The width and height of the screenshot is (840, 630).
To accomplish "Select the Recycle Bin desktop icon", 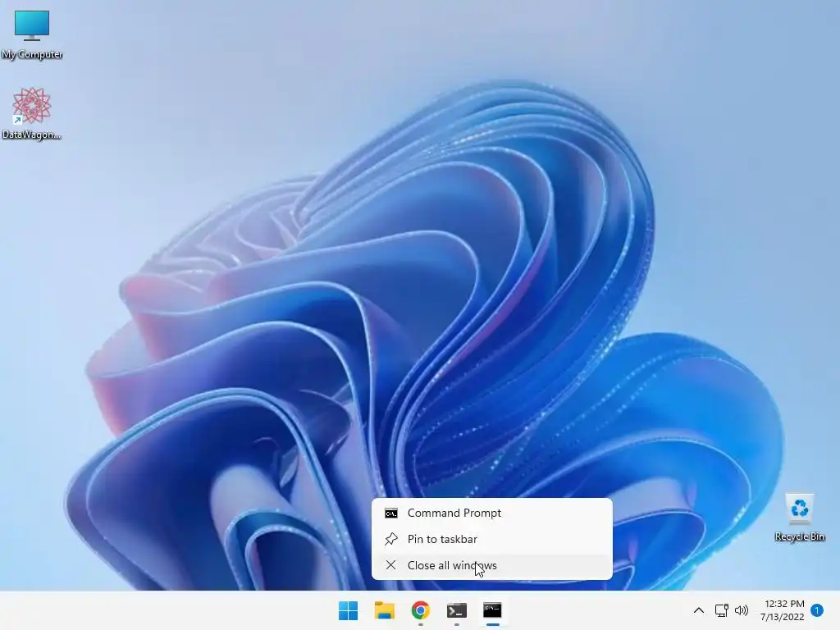I will (x=799, y=518).
